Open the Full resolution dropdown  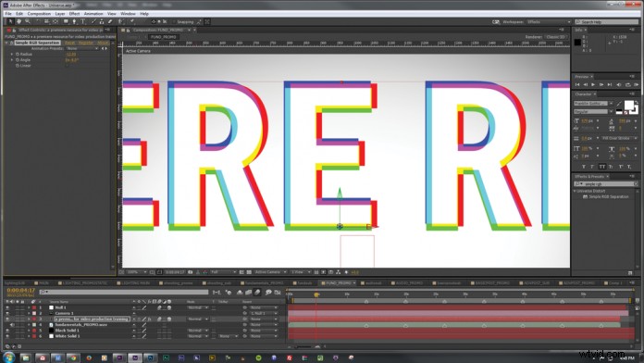(x=224, y=272)
